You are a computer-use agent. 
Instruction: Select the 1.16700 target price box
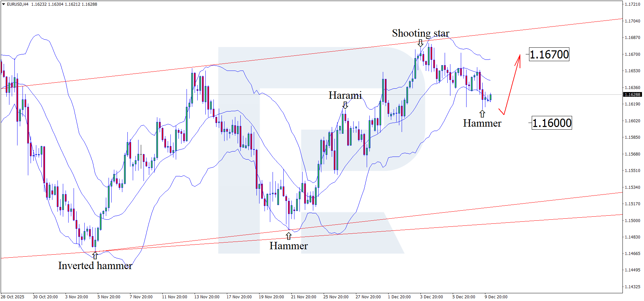pyautogui.click(x=549, y=54)
